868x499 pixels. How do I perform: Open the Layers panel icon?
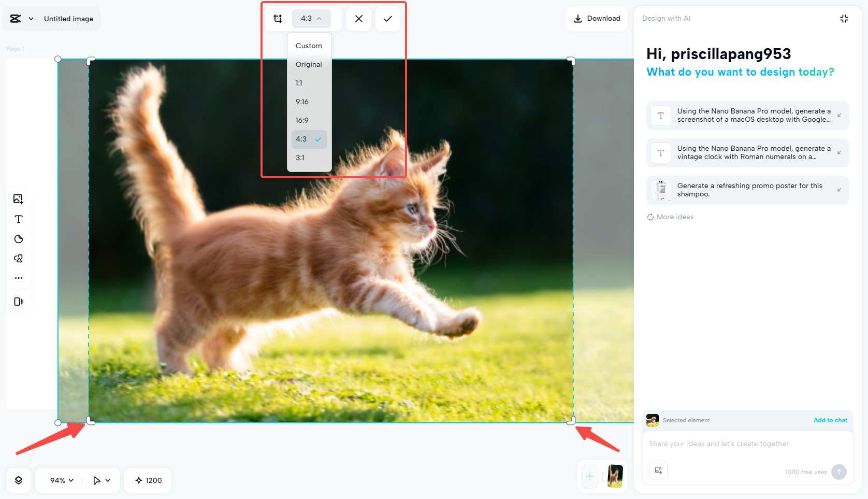(x=18, y=480)
